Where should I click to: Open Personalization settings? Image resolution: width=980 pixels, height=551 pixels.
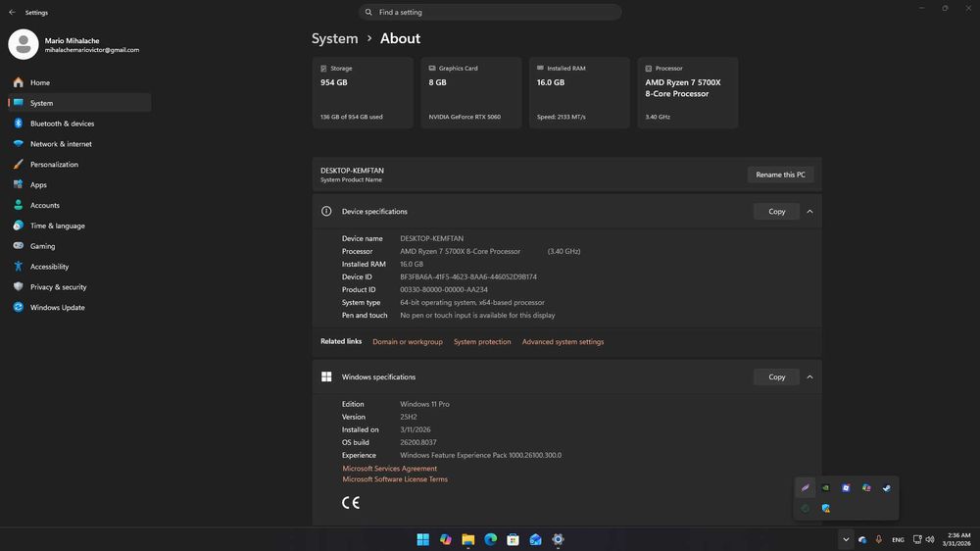coord(79,165)
